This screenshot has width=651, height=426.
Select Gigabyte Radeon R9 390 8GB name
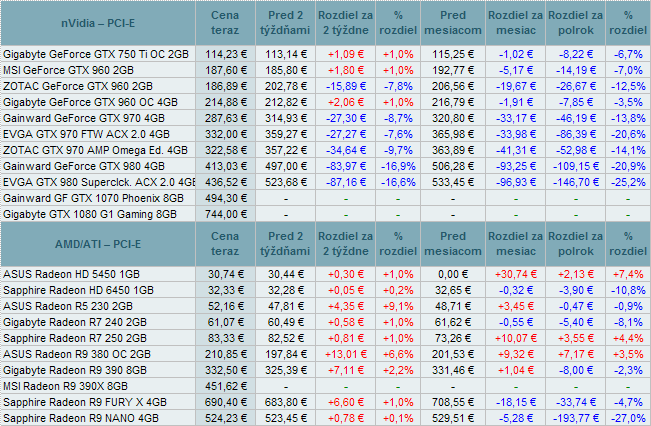click(75, 370)
